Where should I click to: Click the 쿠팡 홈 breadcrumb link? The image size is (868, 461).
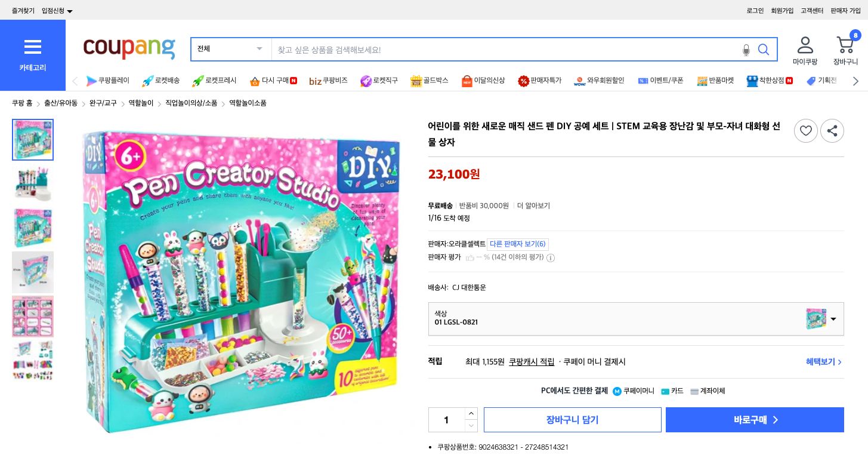click(22, 103)
